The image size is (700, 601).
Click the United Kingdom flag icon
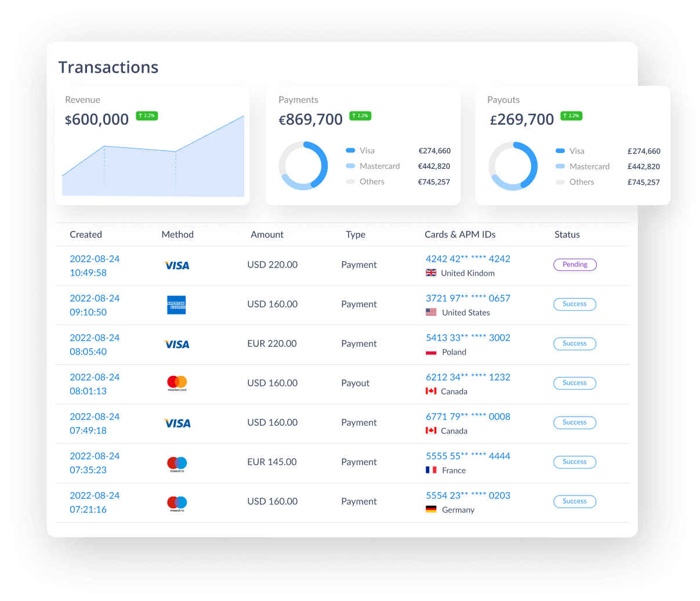431,273
